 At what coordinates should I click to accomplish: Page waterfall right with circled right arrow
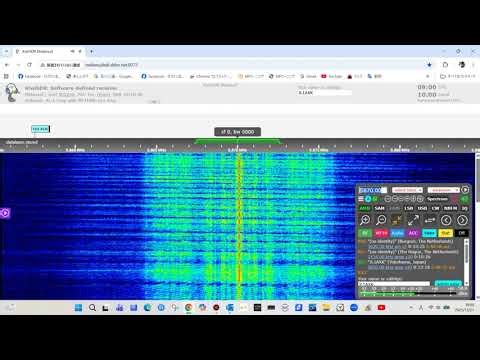(x=462, y=220)
